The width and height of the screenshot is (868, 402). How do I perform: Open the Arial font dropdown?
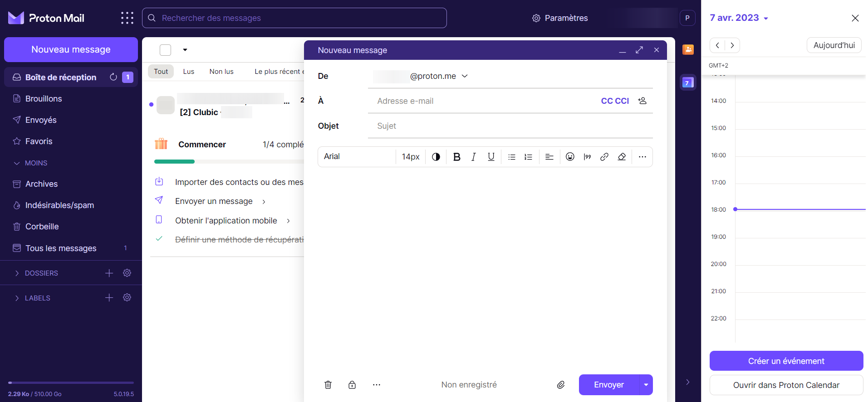(357, 157)
